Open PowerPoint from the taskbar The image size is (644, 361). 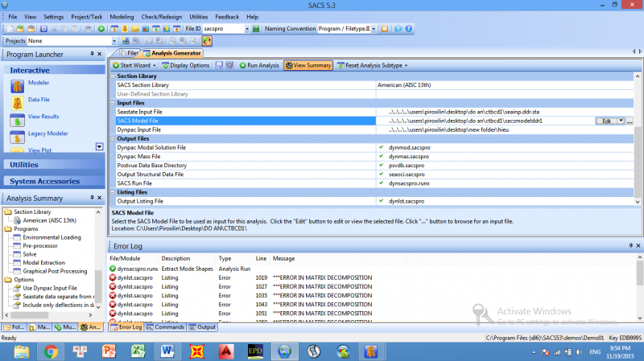[109, 351]
